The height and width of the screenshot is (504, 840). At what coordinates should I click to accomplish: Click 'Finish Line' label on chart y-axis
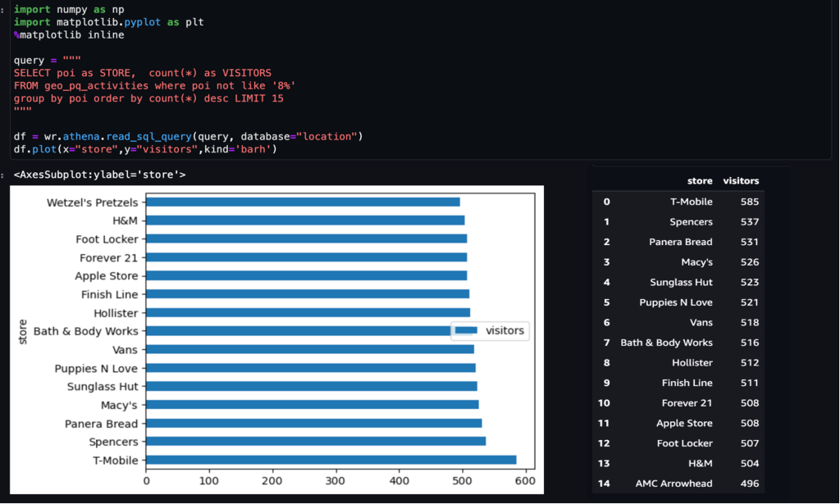109,294
